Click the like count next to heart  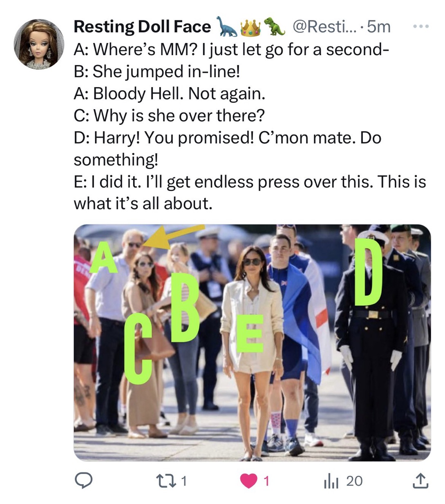(x=266, y=481)
